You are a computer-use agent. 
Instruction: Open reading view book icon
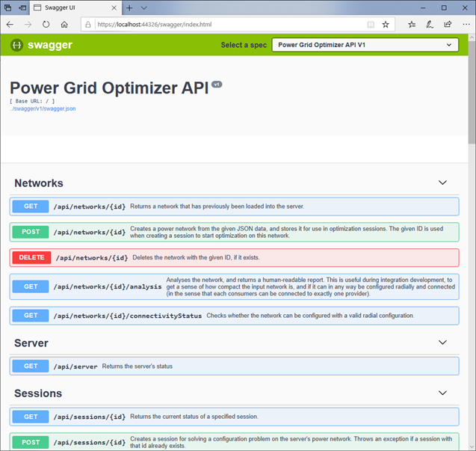tap(371, 25)
